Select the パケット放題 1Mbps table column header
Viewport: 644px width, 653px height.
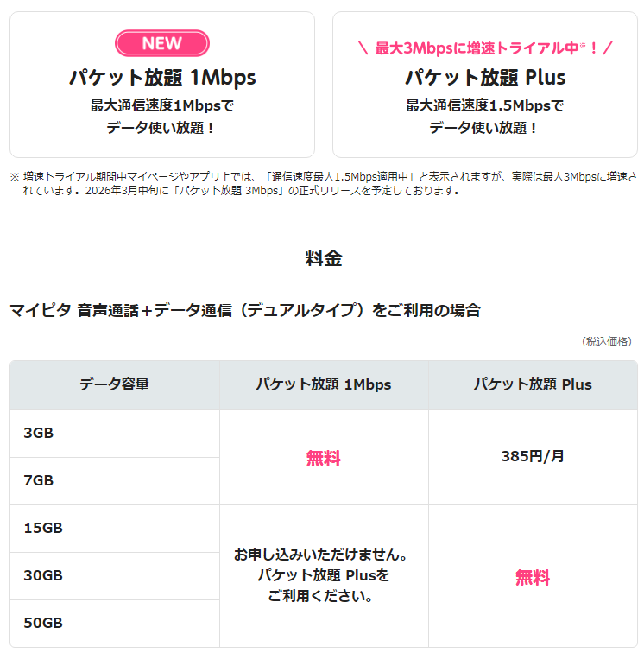coord(324,385)
